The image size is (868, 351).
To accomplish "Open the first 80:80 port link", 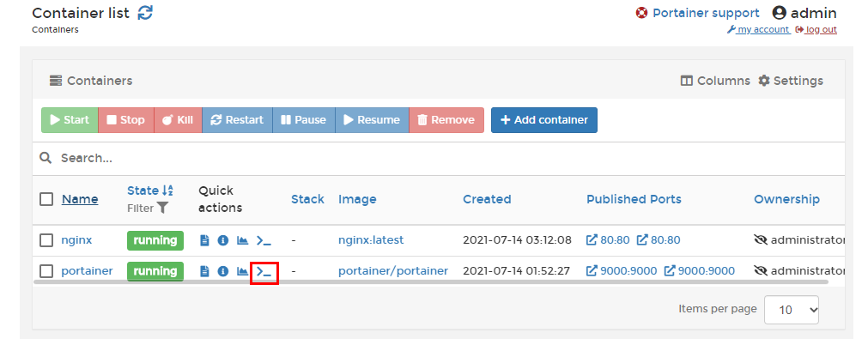I will [x=608, y=240].
